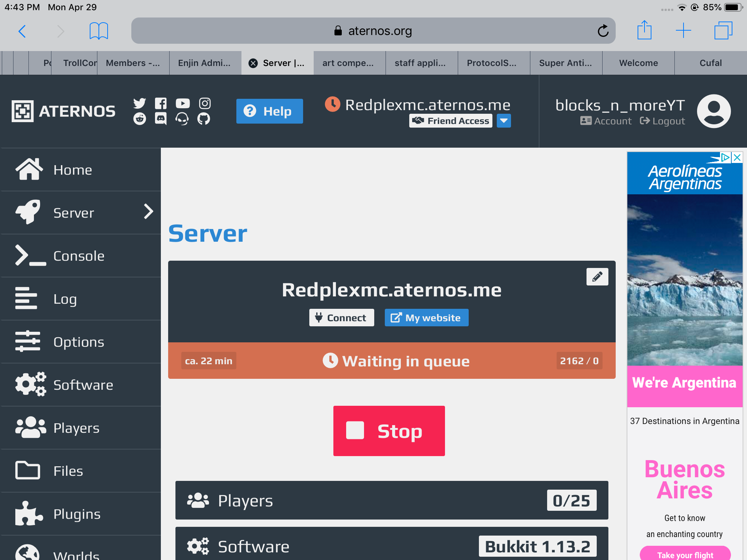This screenshot has width=747, height=560.
Task: Switch to TrollCor browser tab
Action: coord(74,63)
